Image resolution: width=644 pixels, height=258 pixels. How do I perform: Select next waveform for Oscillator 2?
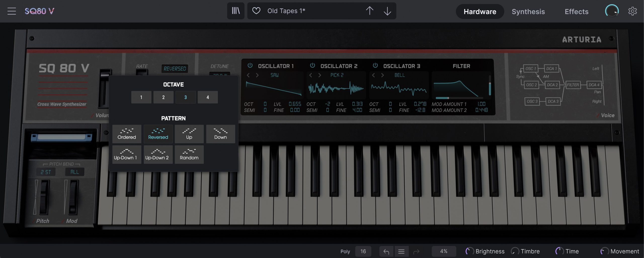(319, 75)
